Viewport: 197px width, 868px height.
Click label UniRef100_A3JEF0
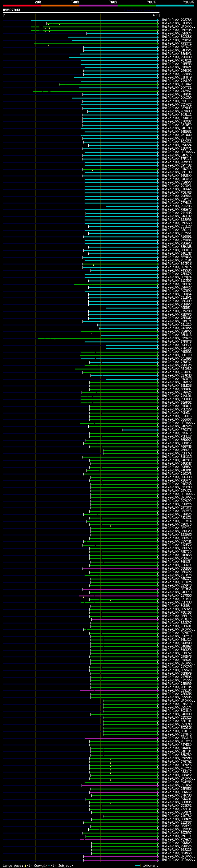pyautogui.click(x=176, y=619)
